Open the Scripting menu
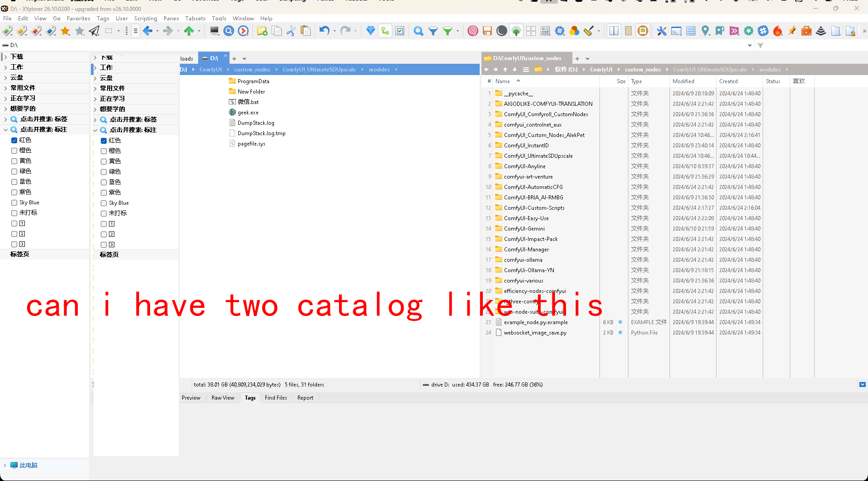 point(146,19)
